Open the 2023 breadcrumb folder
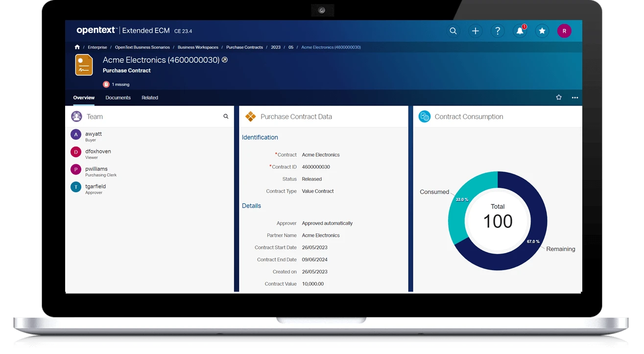The width and height of the screenshot is (644, 354). pyautogui.click(x=276, y=48)
